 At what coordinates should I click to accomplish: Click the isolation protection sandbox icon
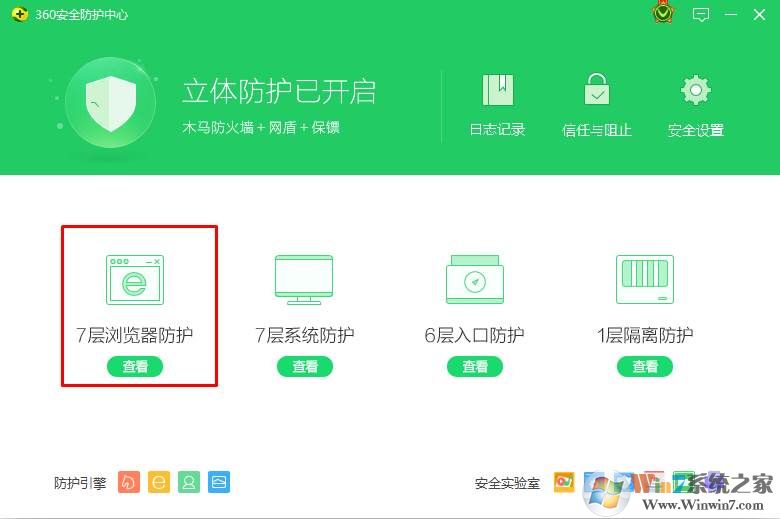pyautogui.click(x=645, y=280)
